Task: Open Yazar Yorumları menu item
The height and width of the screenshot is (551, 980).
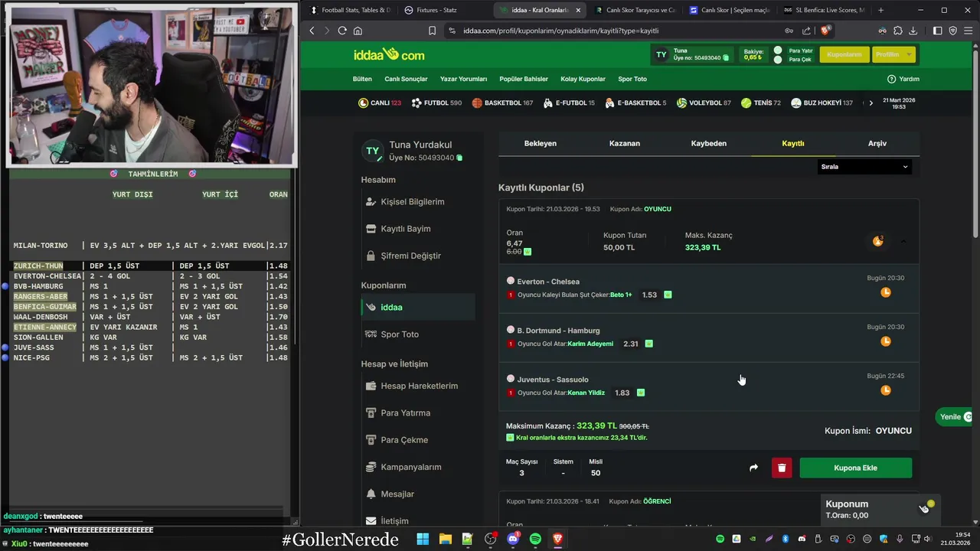Action: (463, 79)
